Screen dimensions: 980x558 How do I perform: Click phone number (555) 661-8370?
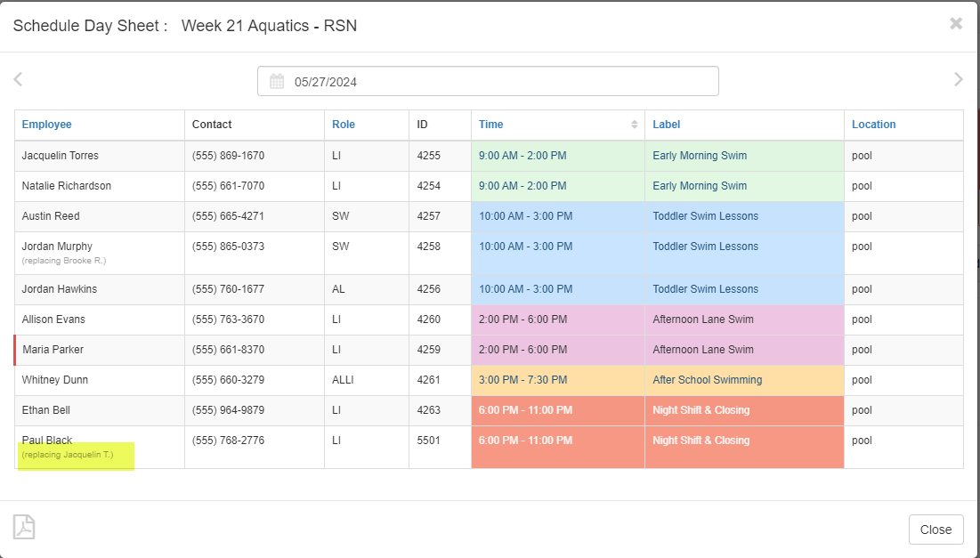point(228,350)
